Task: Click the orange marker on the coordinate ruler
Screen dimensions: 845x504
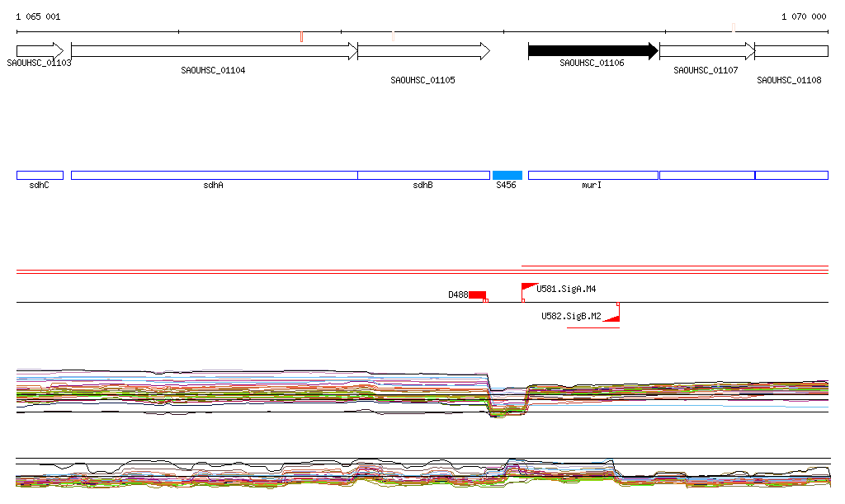Action: coord(302,36)
